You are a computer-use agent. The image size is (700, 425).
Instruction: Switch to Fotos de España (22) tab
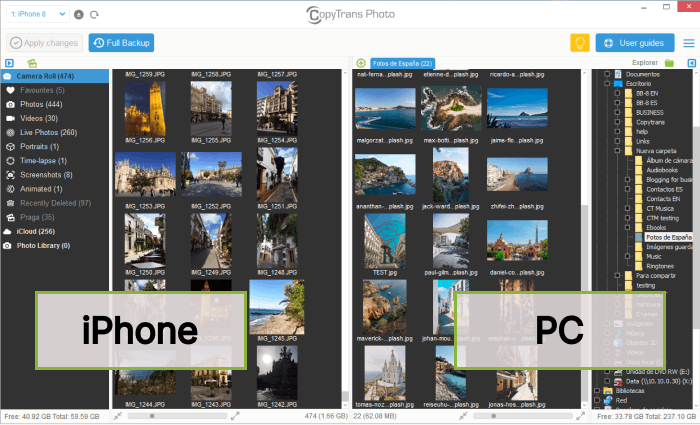click(402, 63)
